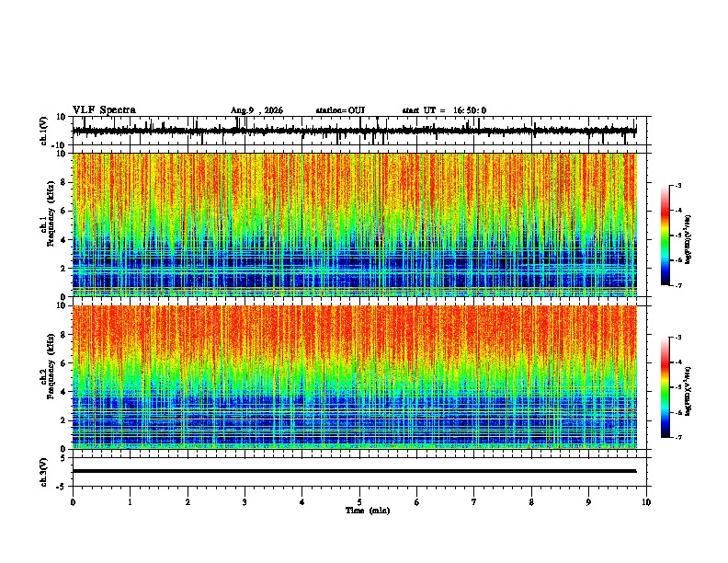Click tick label "5" on the Time axis
This screenshot has height=563, width=728.
tap(359, 502)
